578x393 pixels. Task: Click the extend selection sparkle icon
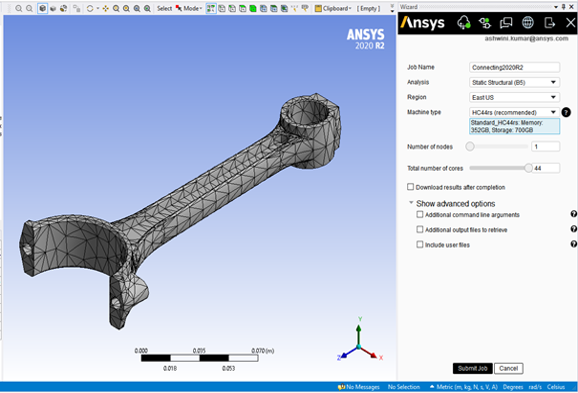click(295, 8)
